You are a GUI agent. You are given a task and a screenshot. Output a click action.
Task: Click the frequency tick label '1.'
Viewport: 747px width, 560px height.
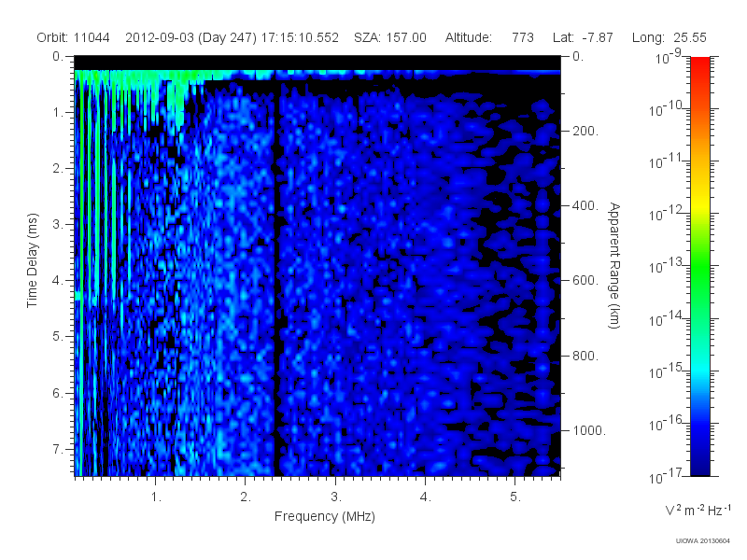[156, 497]
